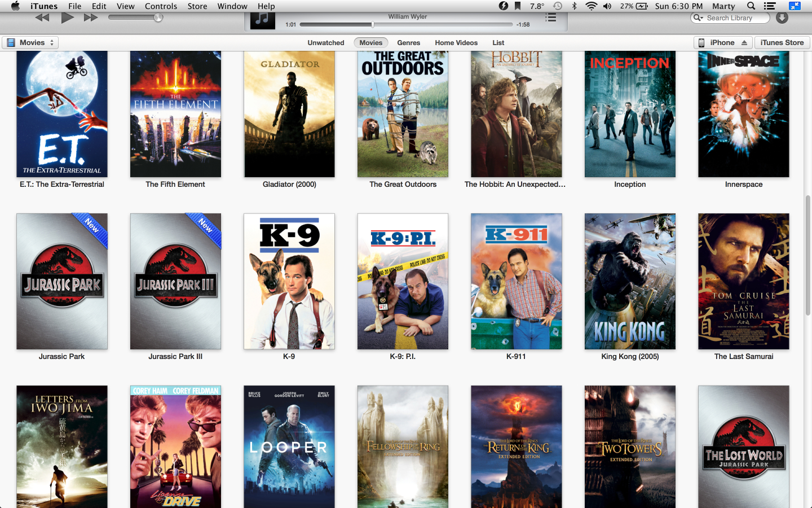Open the Store menu
Image resolution: width=812 pixels, height=508 pixels.
[197, 6]
